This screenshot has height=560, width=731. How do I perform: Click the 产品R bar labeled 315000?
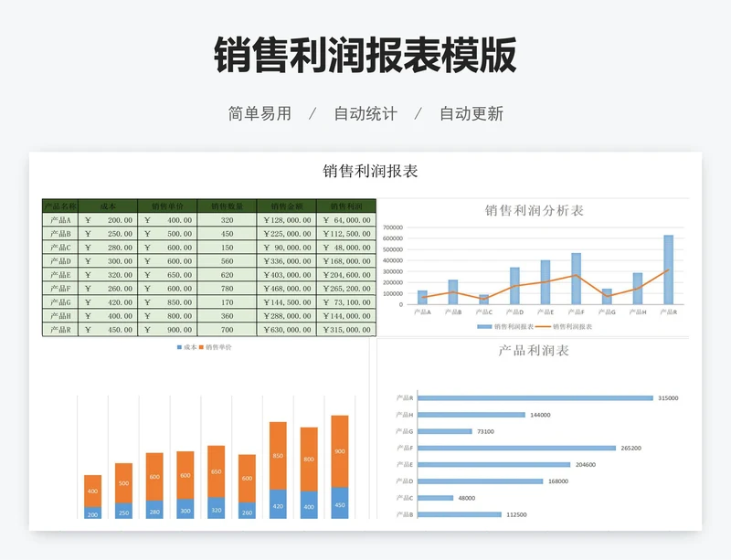pyautogui.click(x=534, y=398)
